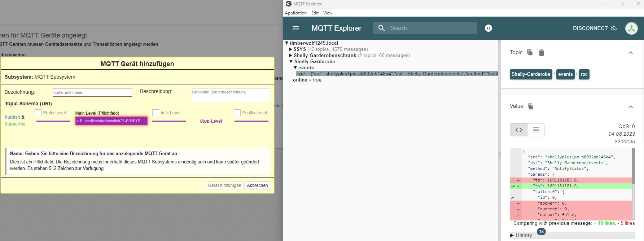The height and width of the screenshot is (241, 644).
Task: Open the View menu
Action: point(328,13)
